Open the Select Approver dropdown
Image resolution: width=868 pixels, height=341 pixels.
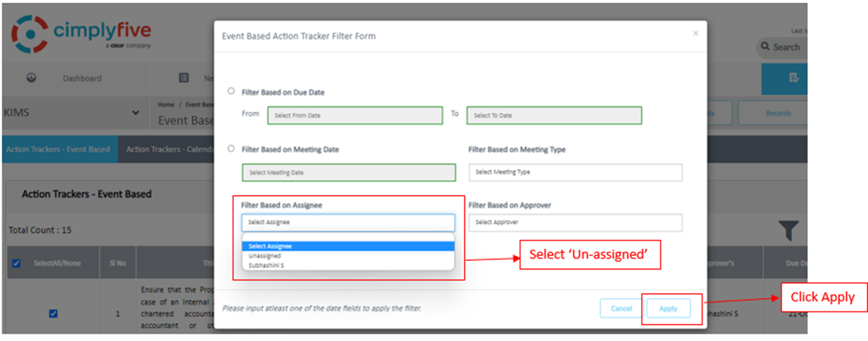(x=575, y=222)
